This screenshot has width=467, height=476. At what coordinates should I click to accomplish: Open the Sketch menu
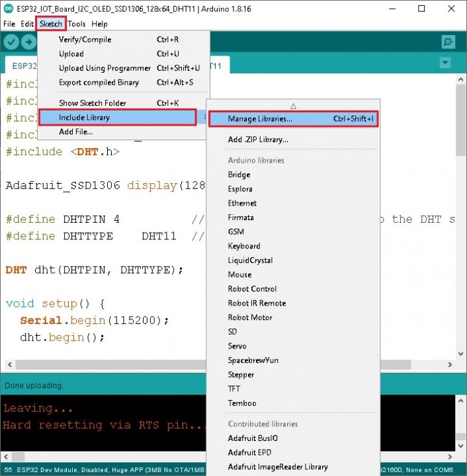point(51,24)
